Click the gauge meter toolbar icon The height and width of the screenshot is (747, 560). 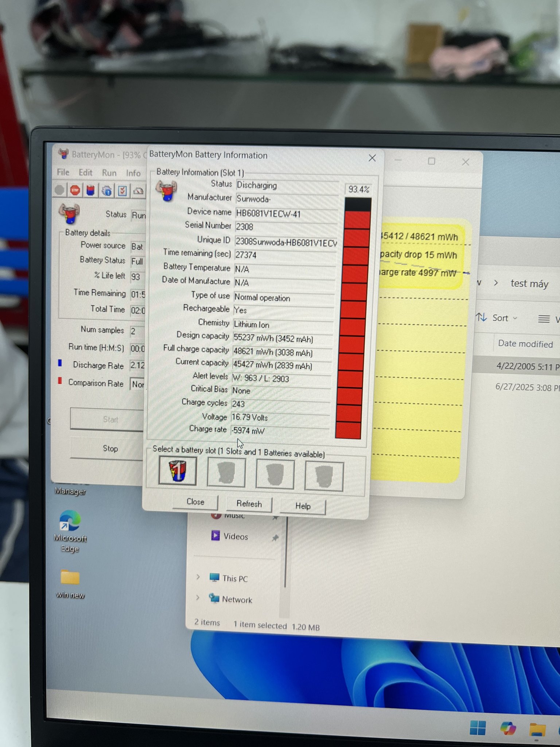(139, 191)
